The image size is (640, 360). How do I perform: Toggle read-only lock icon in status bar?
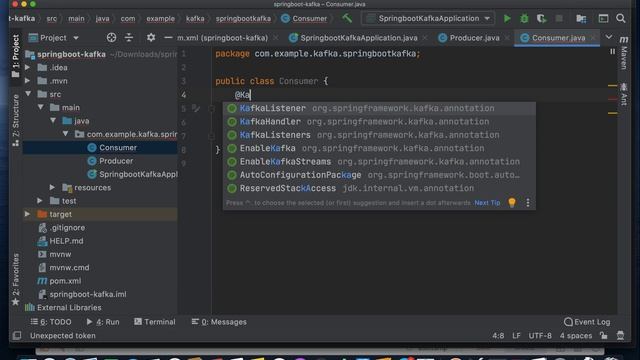tap(604, 336)
